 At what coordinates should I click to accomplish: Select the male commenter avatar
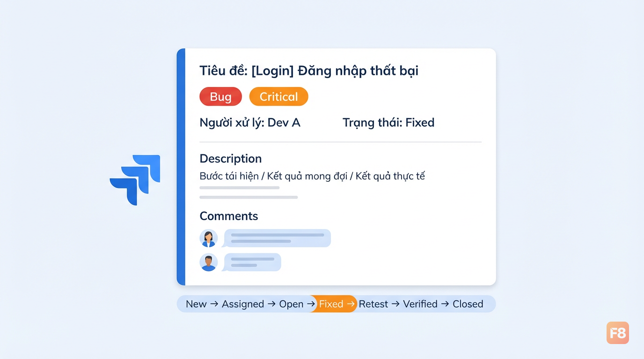click(209, 262)
